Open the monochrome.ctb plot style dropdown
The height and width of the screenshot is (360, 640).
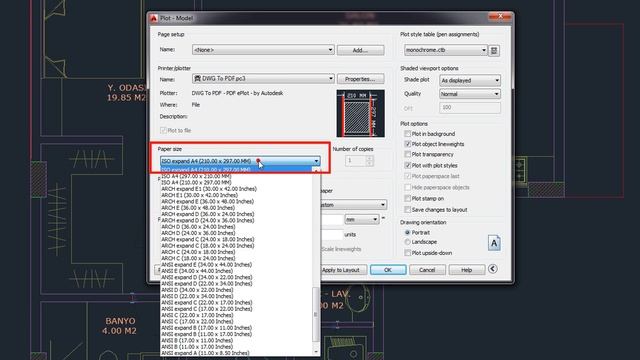click(446, 50)
